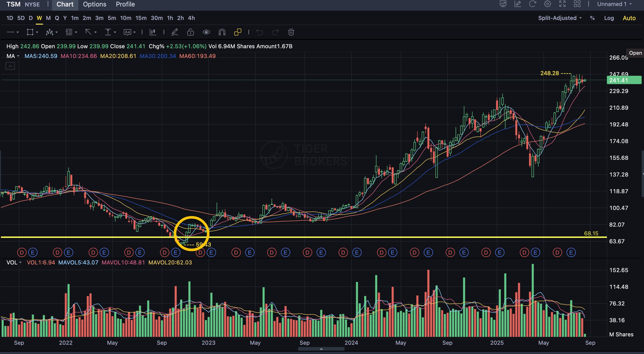
Task: Open the Split-Adjusted dropdown
Action: click(560, 18)
